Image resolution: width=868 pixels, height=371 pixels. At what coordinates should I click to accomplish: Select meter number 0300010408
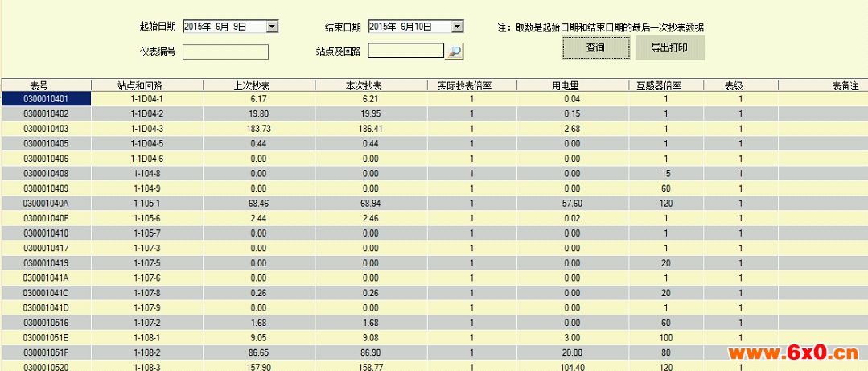pyautogui.click(x=46, y=173)
